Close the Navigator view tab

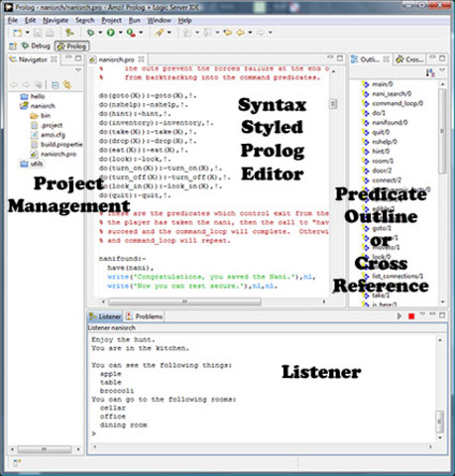click(54, 59)
